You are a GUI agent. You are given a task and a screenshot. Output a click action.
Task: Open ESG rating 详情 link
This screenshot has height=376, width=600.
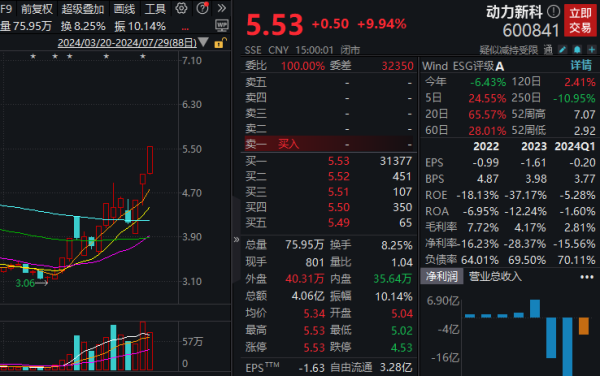coord(581,65)
